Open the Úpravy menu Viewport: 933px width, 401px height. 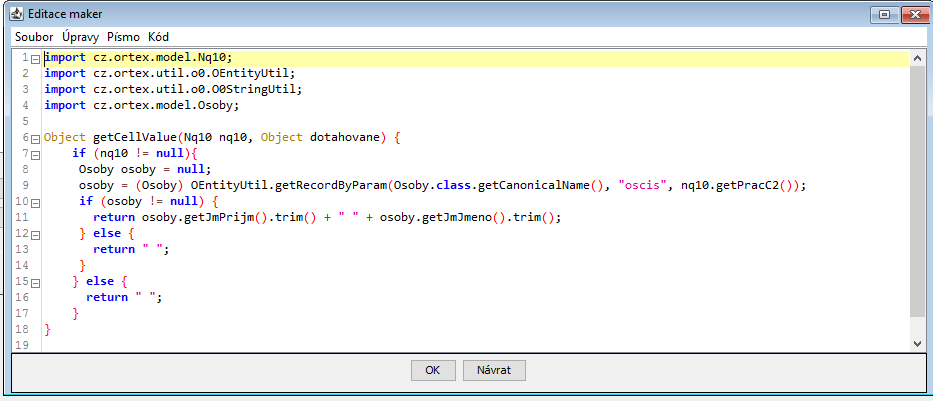pyautogui.click(x=81, y=37)
